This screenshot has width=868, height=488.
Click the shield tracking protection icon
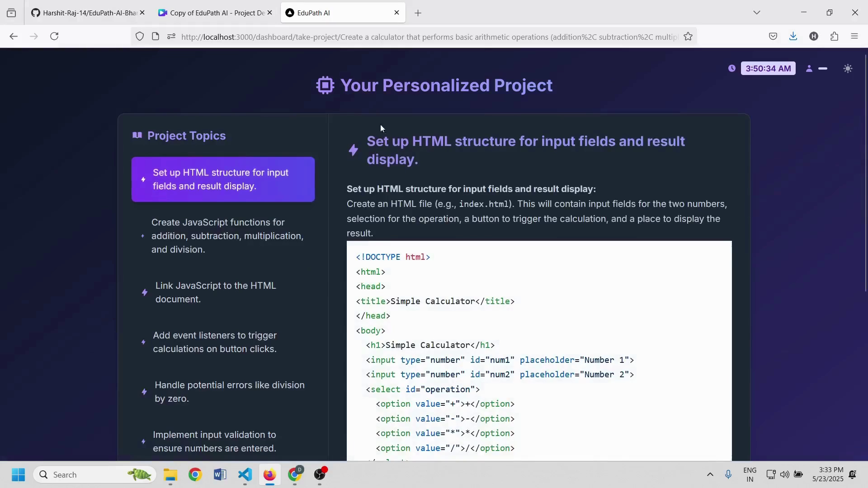(x=140, y=37)
